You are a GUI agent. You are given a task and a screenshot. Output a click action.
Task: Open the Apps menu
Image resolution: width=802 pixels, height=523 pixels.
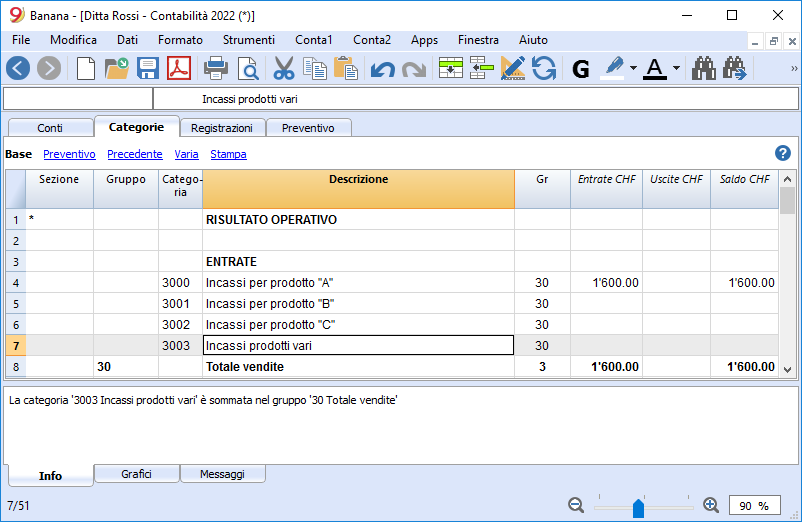[x=424, y=40]
